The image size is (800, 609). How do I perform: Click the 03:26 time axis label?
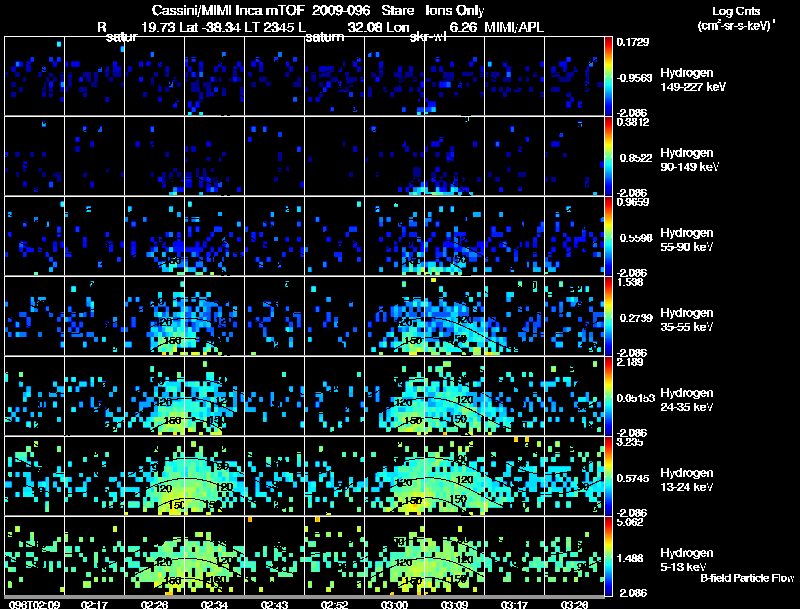(x=574, y=604)
